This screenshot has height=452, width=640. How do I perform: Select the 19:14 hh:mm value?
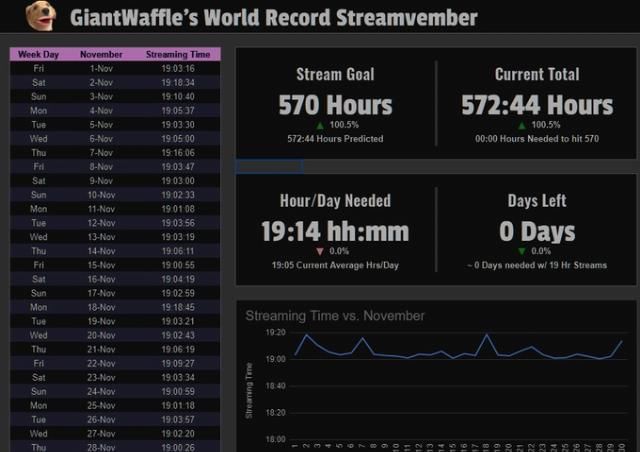pos(335,232)
